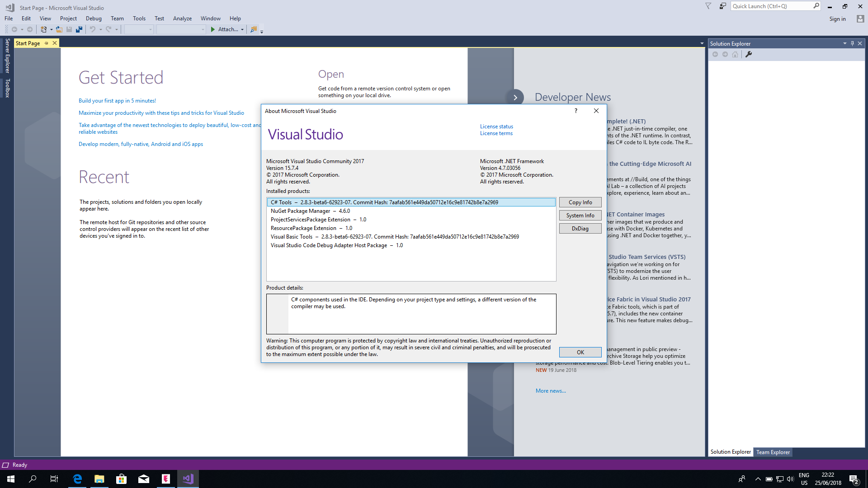The image size is (868, 488).
Task: Switch to the Team Explorer tab
Action: (773, 452)
